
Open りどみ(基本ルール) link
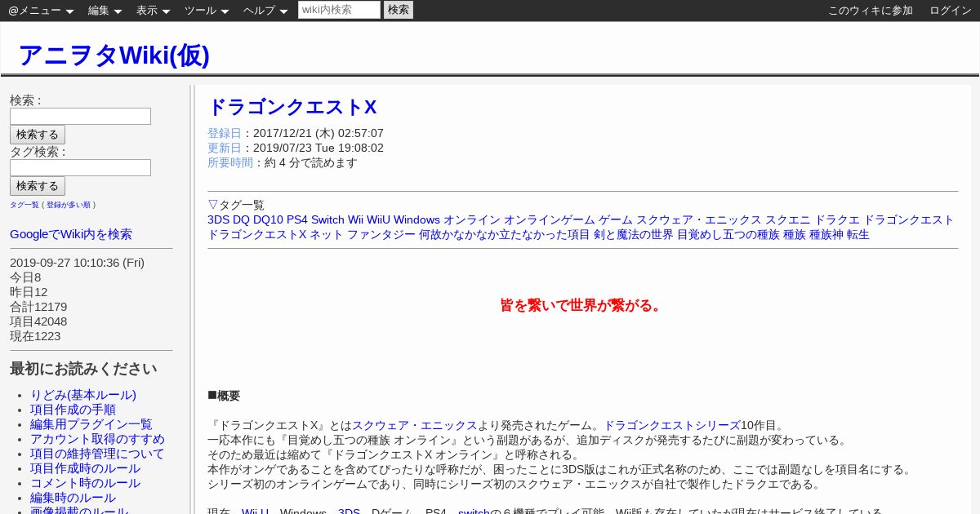(83, 395)
